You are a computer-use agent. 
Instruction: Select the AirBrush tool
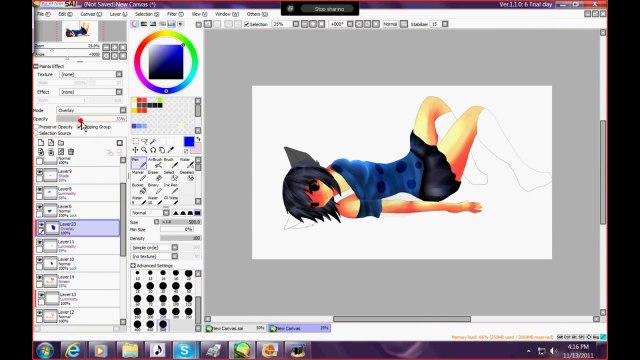155,163
